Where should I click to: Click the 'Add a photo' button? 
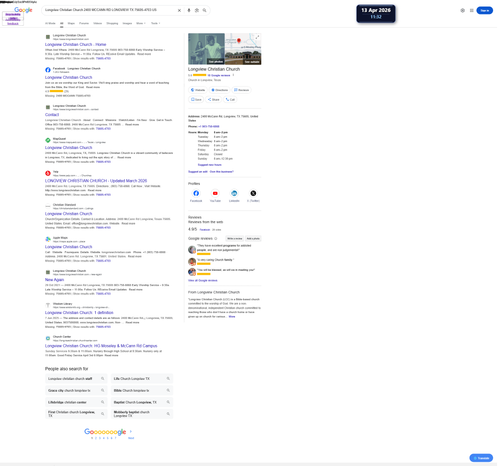tap(253, 239)
